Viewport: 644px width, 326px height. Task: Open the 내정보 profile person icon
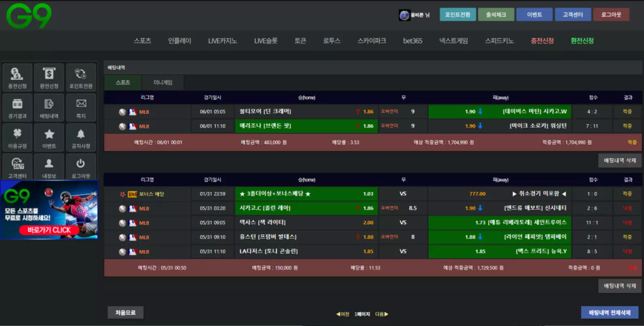pos(49,166)
